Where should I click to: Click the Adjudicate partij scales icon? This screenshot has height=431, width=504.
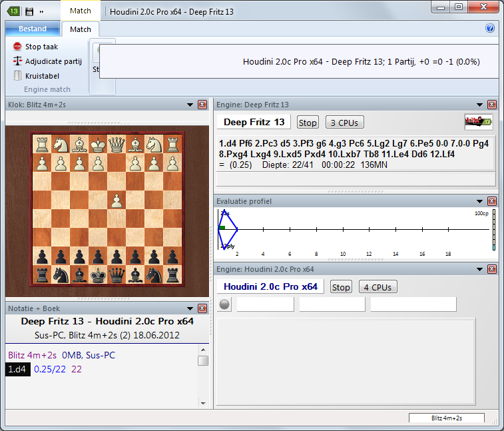(17, 61)
